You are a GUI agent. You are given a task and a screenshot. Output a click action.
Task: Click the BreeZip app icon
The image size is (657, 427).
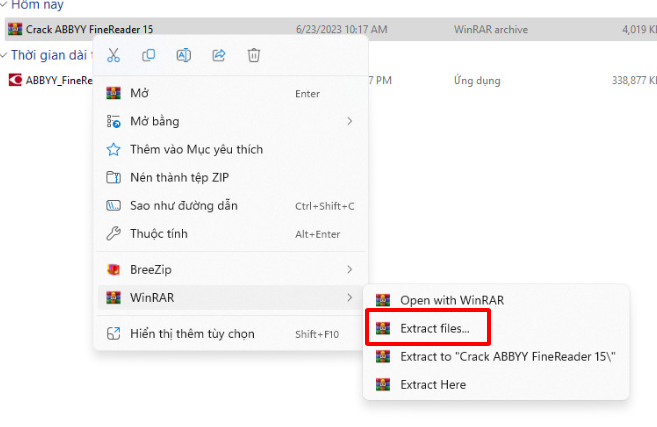[113, 269]
